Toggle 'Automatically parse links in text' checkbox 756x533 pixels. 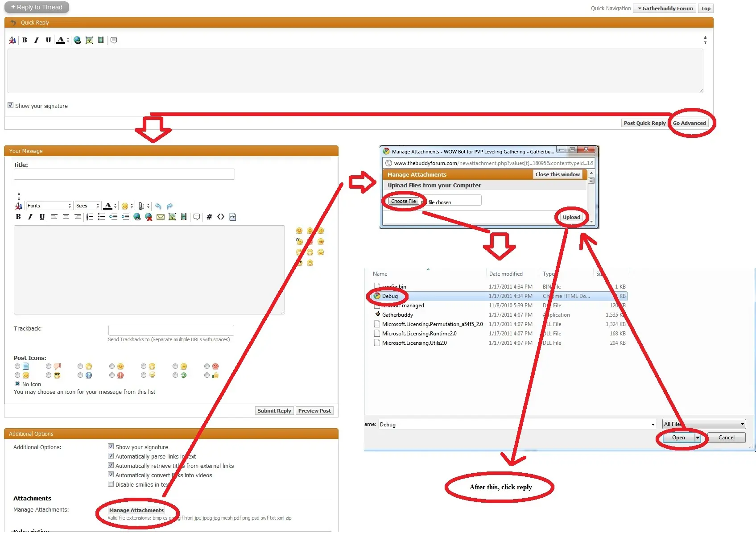coord(111,456)
